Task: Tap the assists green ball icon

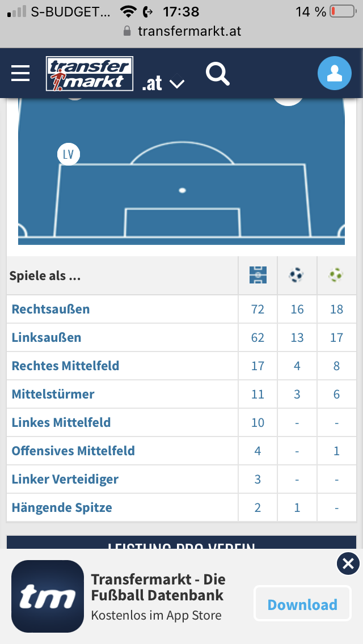Action: pos(336,276)
